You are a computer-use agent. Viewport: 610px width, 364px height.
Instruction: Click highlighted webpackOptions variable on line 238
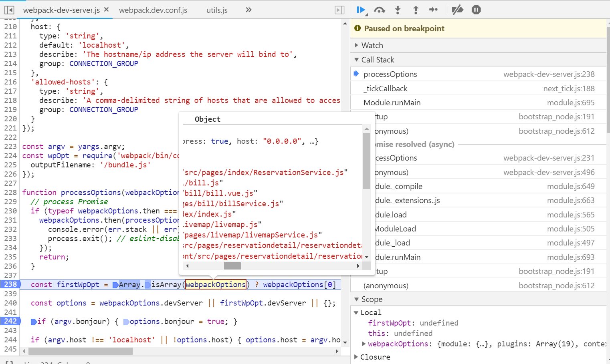[216, 284]
